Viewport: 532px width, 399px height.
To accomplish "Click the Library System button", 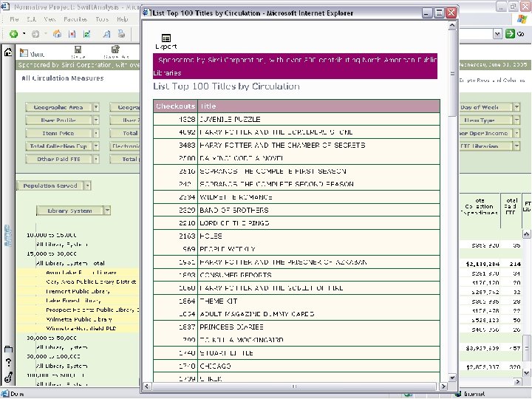I will tap(69, 211).
